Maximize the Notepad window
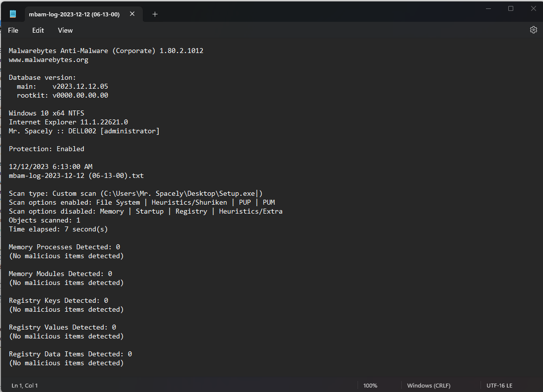The width and height of the screenshot is (543, 392). [510, 8]
